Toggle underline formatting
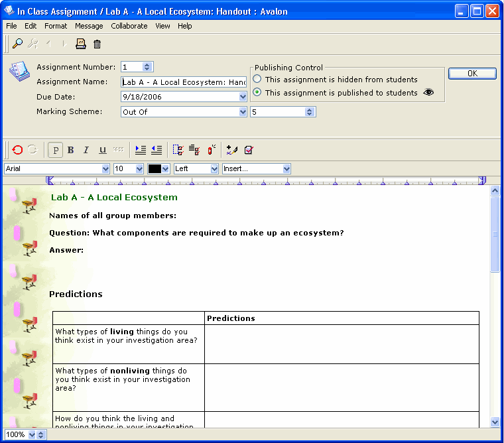 point(102,150)
